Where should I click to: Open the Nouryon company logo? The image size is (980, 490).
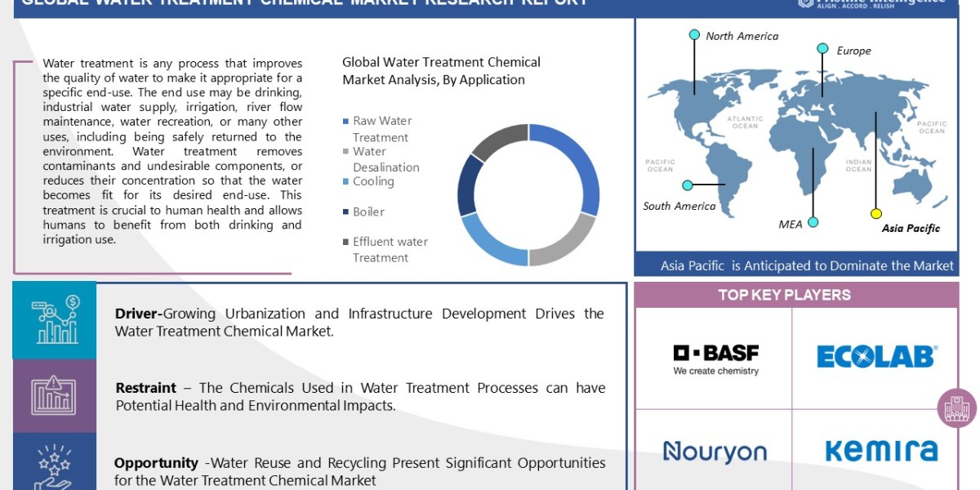tap(715, 452)
